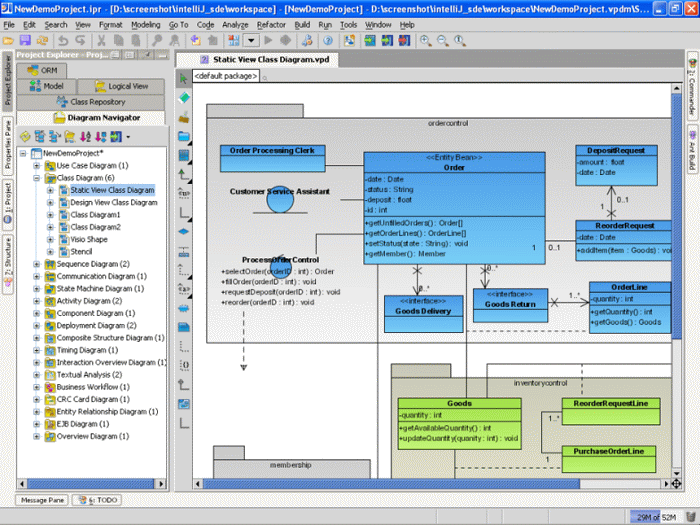700x525 pixels.
Task: Click the memory indicator 29M of 52M
Action: (x=655, y=517)
